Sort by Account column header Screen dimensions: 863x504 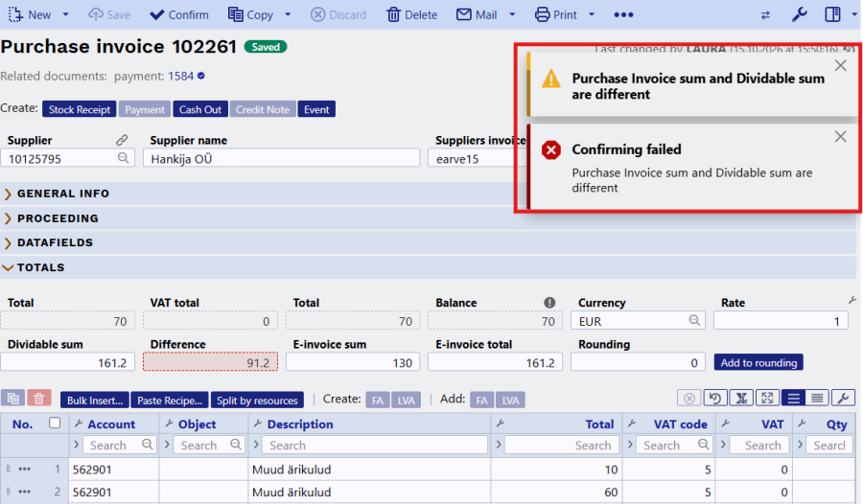coord(111,424)
